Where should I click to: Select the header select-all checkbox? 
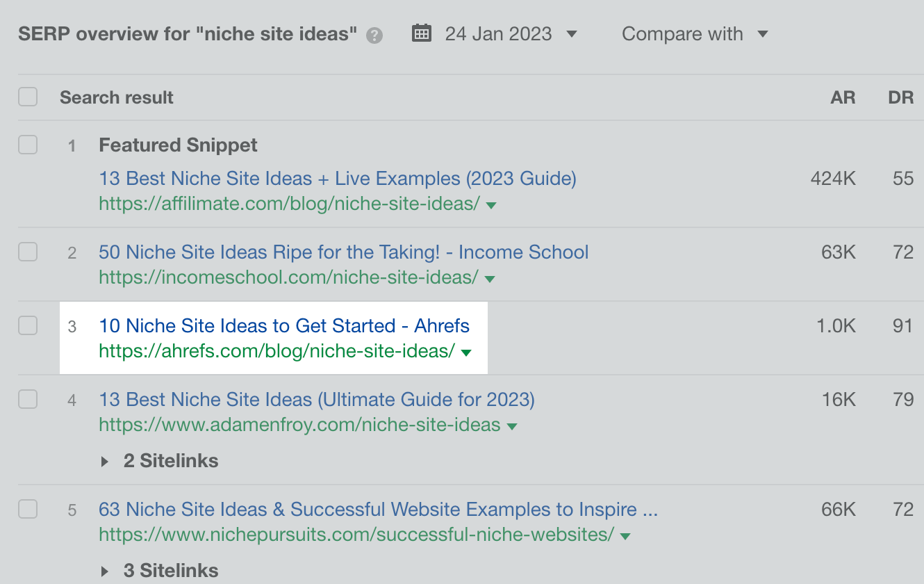point(28,97)
